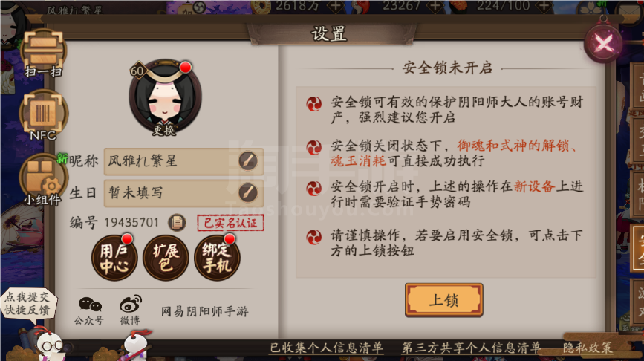The image size is (644, 361).
Task: Open 第三方共享个人信息清单 link
Action: (x=471, y=348)
